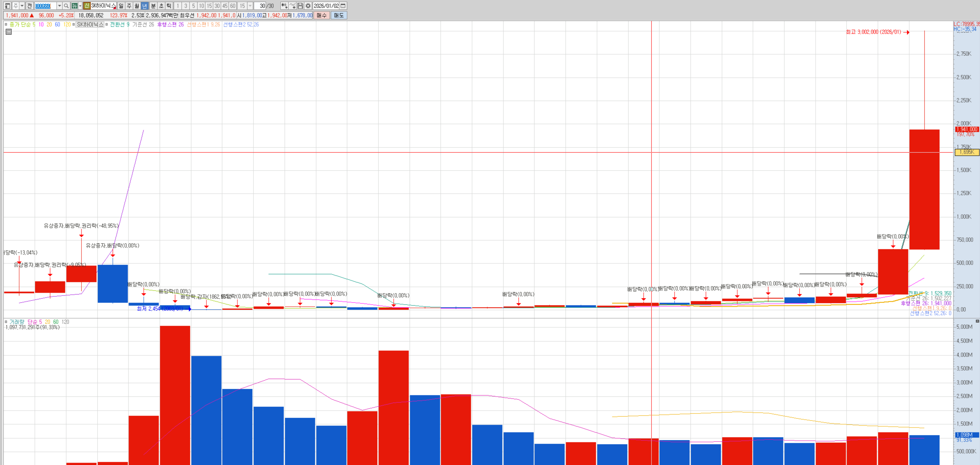Click the green 뉴 news icon
This screenshot has width=980, height=465.
(x=75, y=6)
